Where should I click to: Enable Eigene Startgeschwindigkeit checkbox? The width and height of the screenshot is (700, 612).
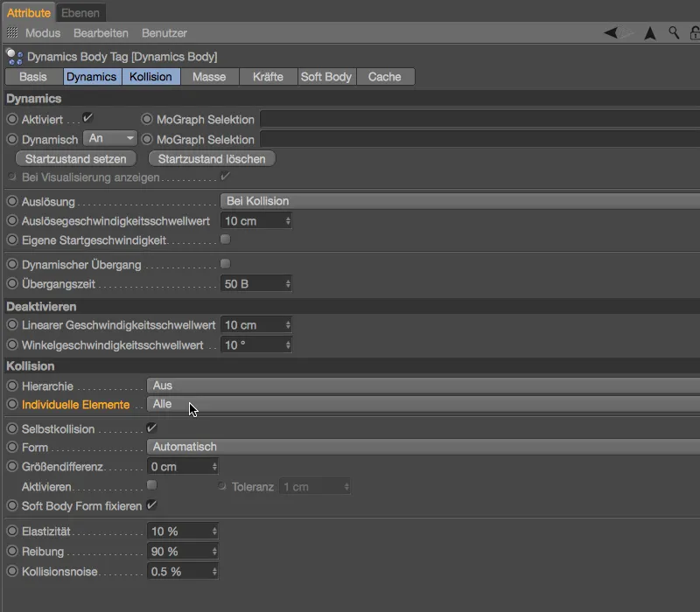coord(225,240)
